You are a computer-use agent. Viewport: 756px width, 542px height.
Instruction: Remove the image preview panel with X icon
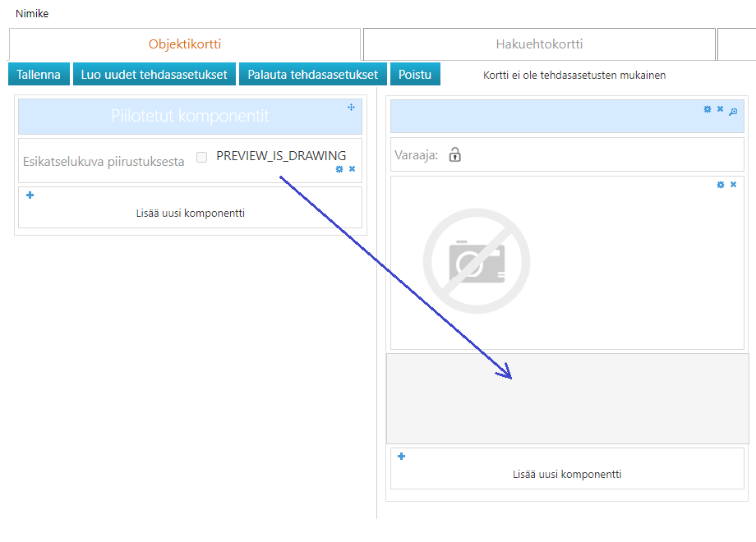(733, 185)
